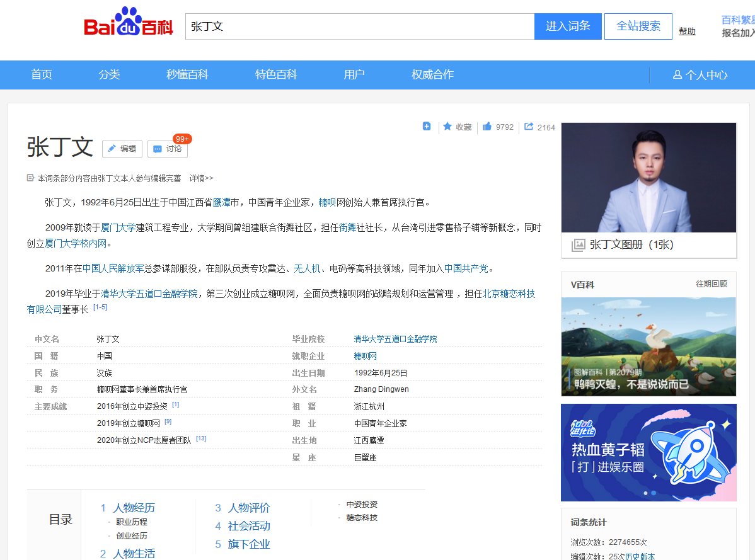
Task: Open the 北京糖恋科技 link
Action: point(509,294)
